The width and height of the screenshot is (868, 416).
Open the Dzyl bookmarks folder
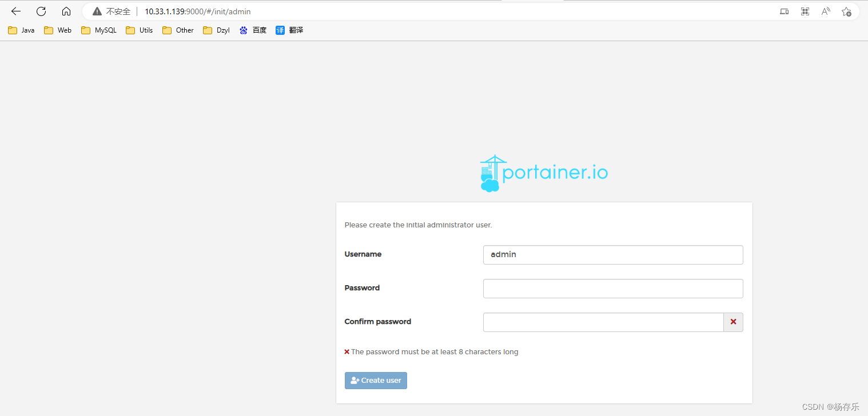(217, 30)
